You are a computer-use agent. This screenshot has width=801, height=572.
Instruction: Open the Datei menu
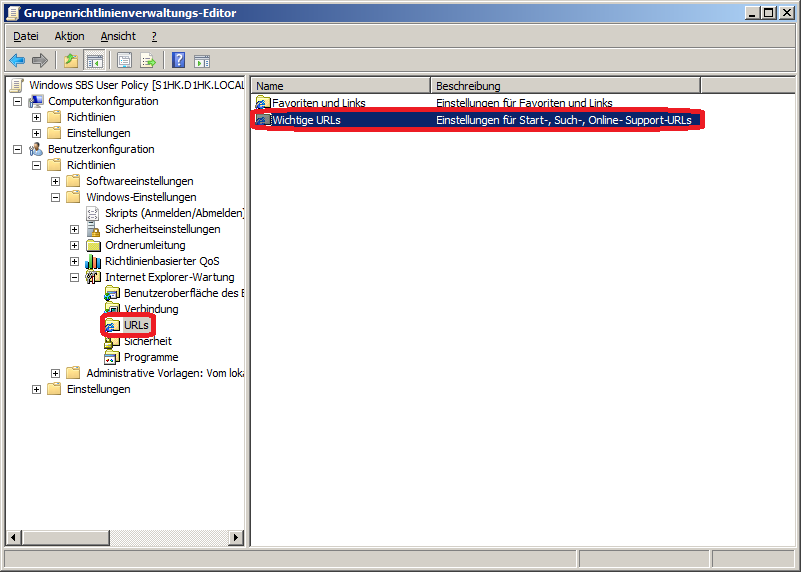pyautogui.click(x=26, y=36)
